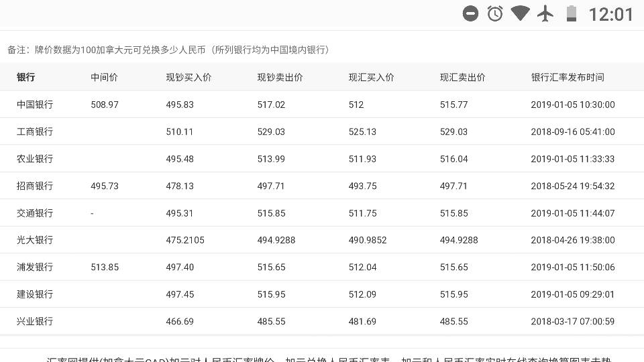Select the 中间价 column header
Image resolution: width=644 pixels, height=362 pixels.
point(105,77)
